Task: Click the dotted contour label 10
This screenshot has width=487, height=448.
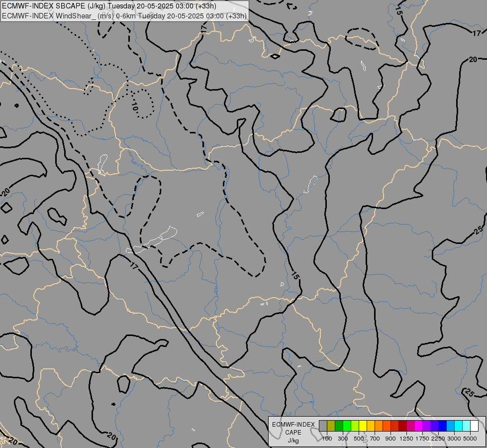Action: [134, 107]
